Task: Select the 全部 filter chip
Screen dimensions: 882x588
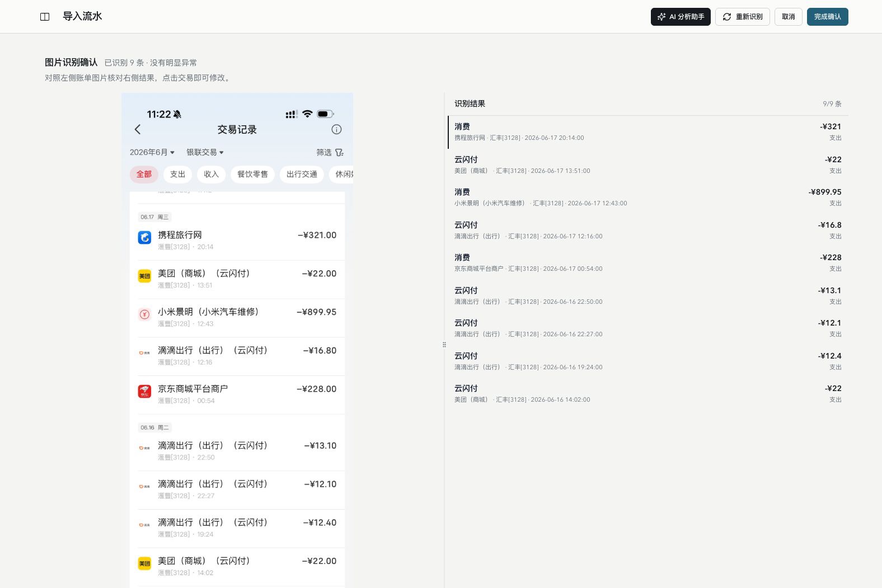Action: [x=144, y=174]
